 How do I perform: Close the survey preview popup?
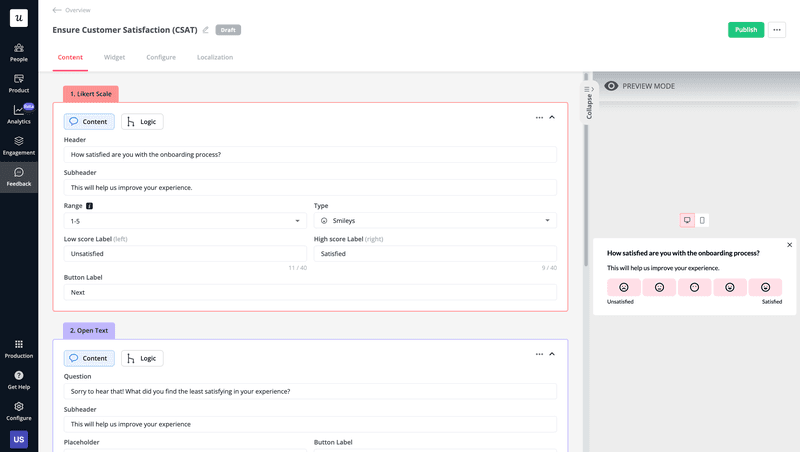tap(789, 245)
